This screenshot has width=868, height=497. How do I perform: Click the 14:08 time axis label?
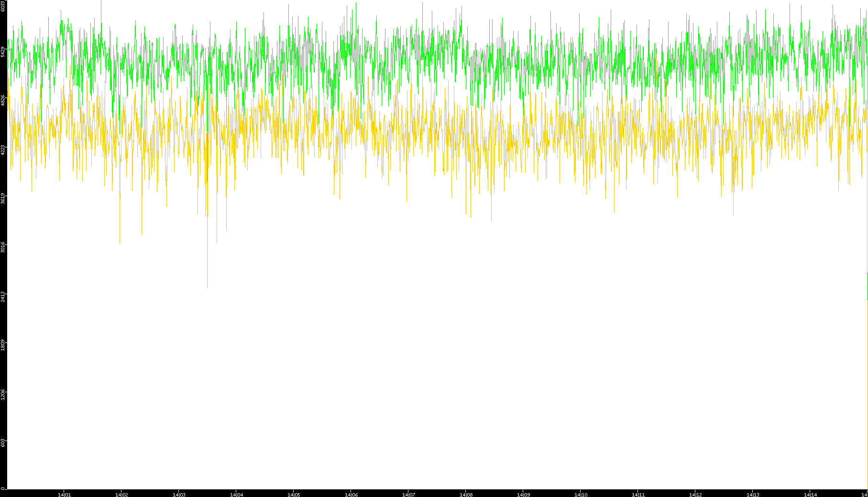pyautogui.click(x=466, y=495)
